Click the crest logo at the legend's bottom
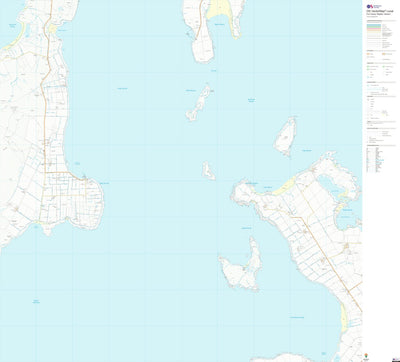The height and width of the screenshot is (362, 400). [366, 355]
